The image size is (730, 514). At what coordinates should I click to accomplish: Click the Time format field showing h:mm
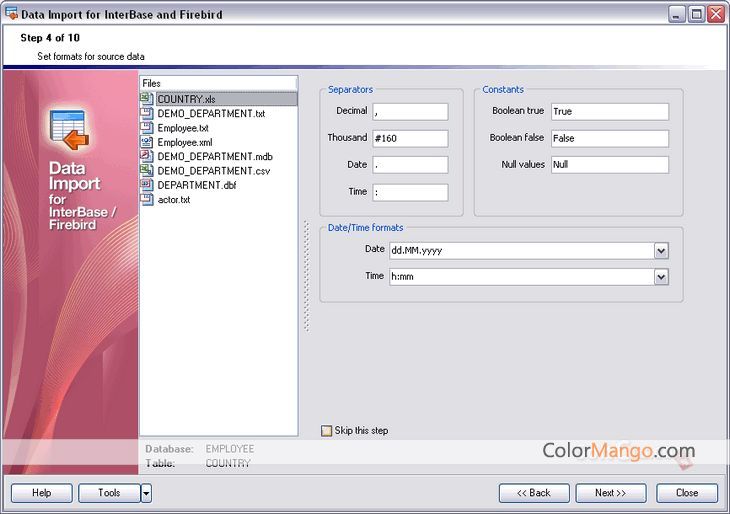point(521,277)
